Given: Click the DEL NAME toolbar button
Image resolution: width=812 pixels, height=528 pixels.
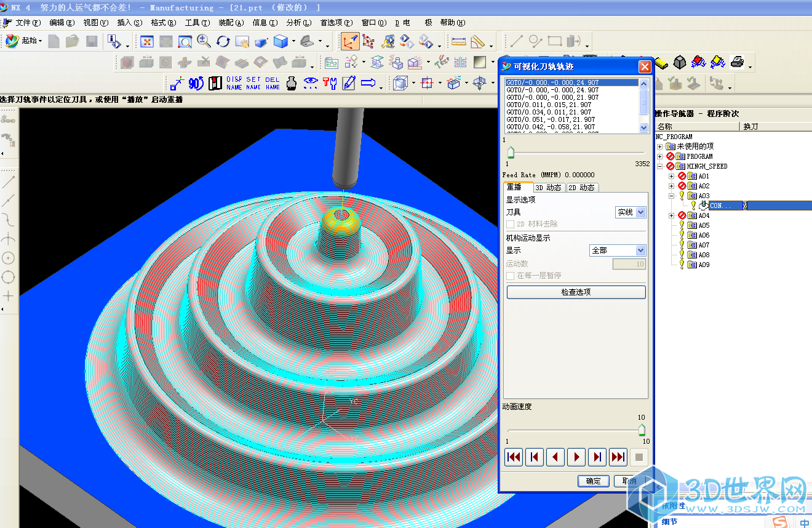Looking at the screenshot, I should (x=273, y=83).
